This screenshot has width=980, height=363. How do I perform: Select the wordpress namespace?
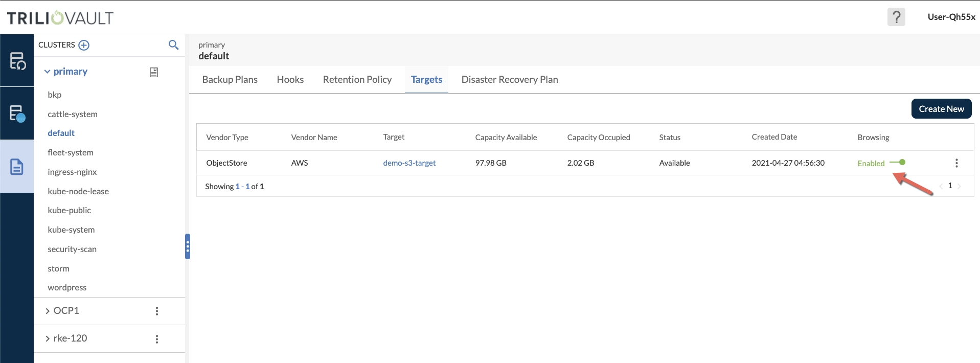point(67,287)
